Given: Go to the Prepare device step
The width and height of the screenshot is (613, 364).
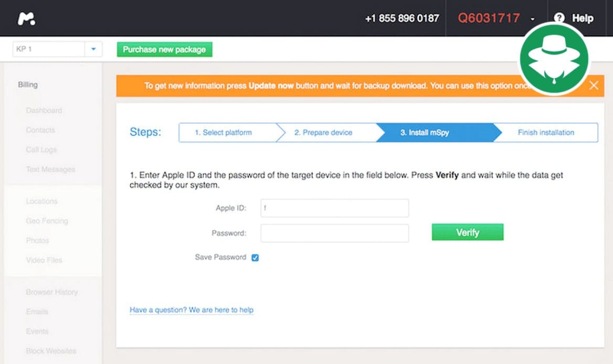Looking at the screenshot, I should pyautogui.click(x=323, y=133).
